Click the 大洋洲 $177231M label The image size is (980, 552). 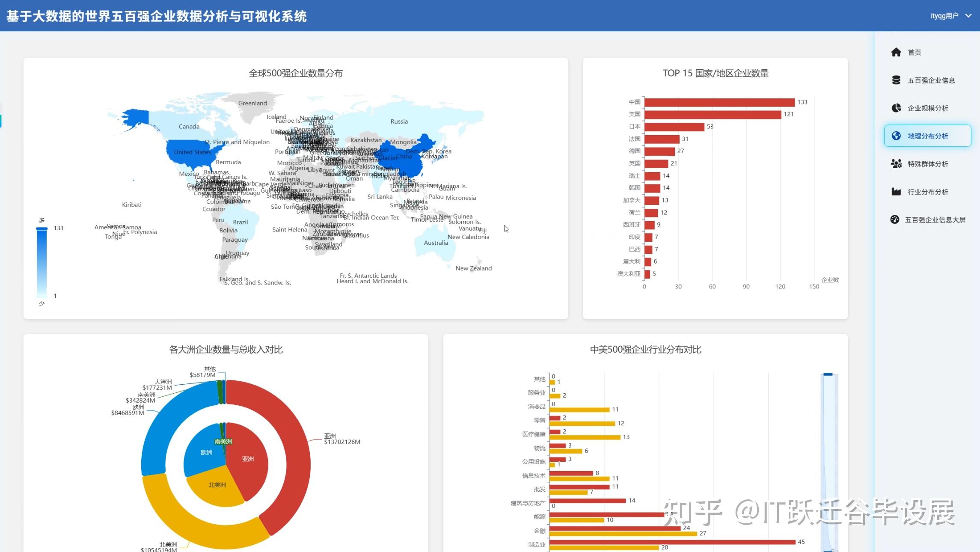(x=157, y=385)
